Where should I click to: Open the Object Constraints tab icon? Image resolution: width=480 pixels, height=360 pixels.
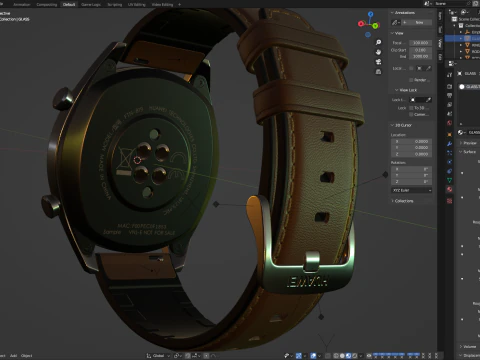click(x=450, y=171)
